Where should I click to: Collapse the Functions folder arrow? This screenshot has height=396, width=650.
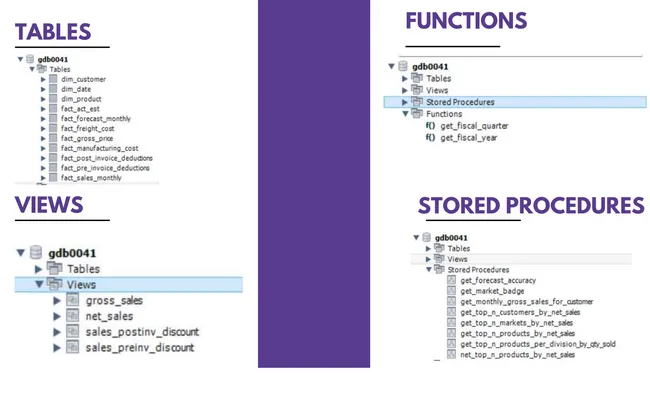pos(405,114)
